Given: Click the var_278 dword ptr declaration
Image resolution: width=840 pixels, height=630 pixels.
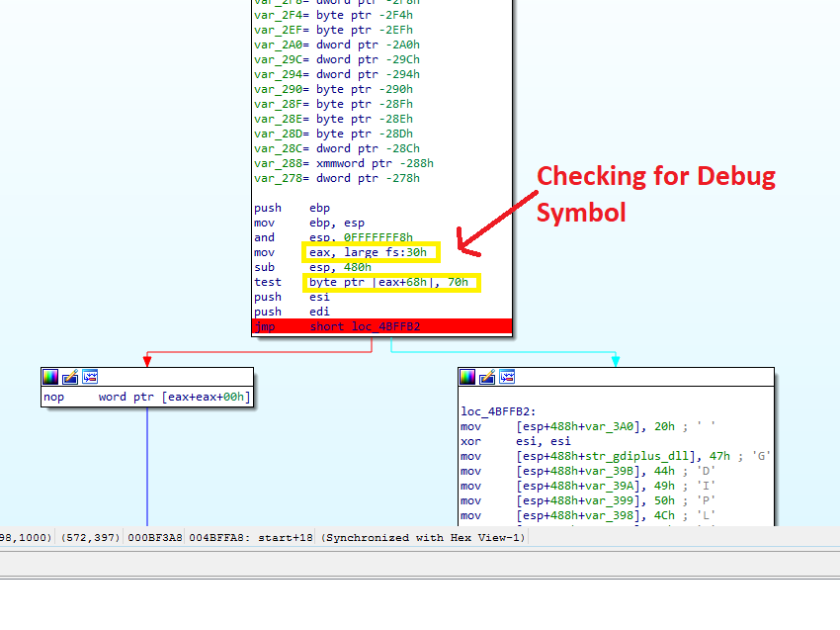Looking at the screenshot, I should click(337, 178).
